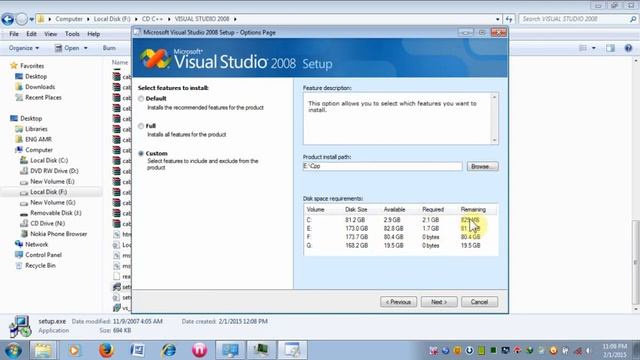Click the magnifier icon in search box
The height and width of the screenshot is (360, 640).
click(x=633, y=19)
